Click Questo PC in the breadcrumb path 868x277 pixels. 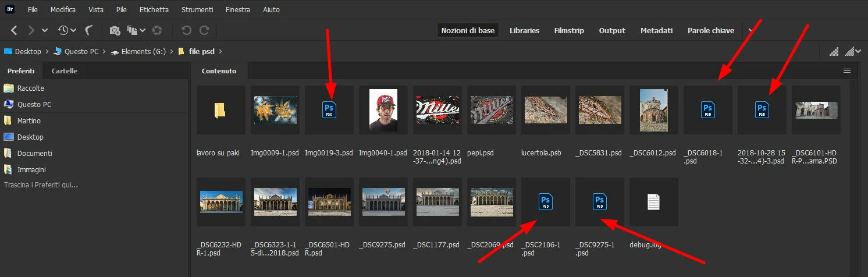pyautogui.click(x=81, y=51)
